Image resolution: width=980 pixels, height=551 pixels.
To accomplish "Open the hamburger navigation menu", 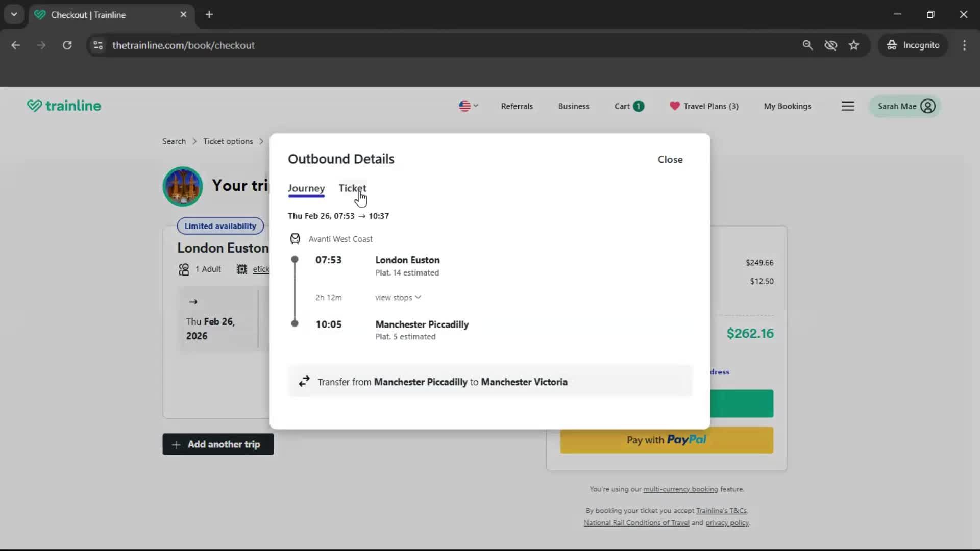I will 848,106.
